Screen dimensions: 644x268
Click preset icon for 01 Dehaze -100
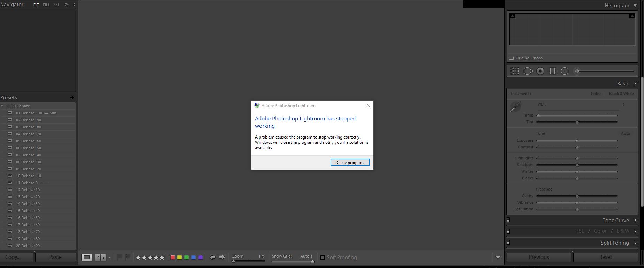click(x=10, y=113)
